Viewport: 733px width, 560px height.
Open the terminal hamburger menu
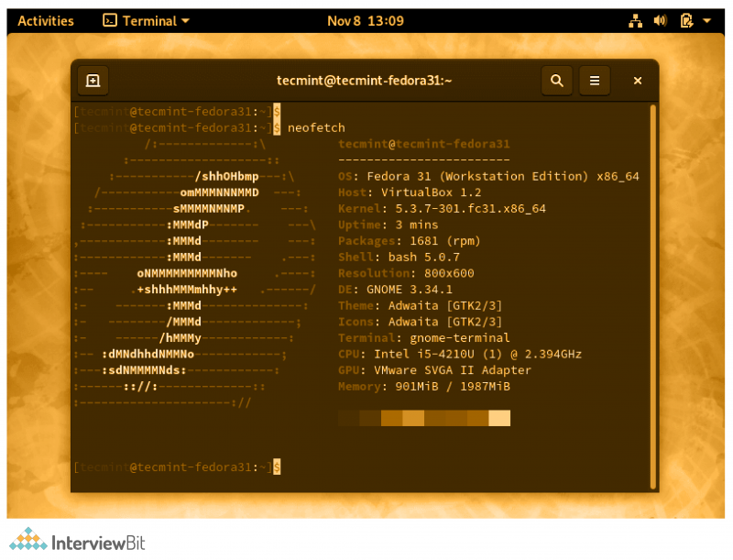[x=595, y=81]
